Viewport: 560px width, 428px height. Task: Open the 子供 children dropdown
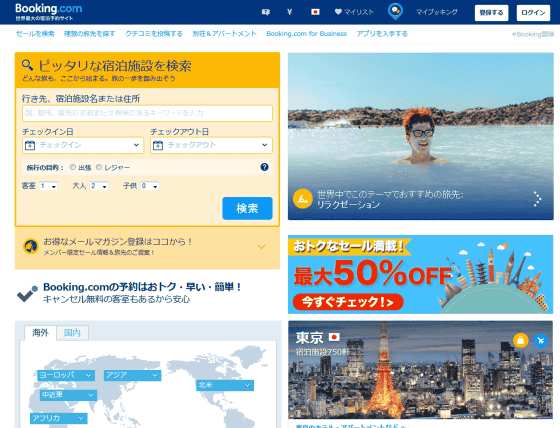[x=150, y=186]
